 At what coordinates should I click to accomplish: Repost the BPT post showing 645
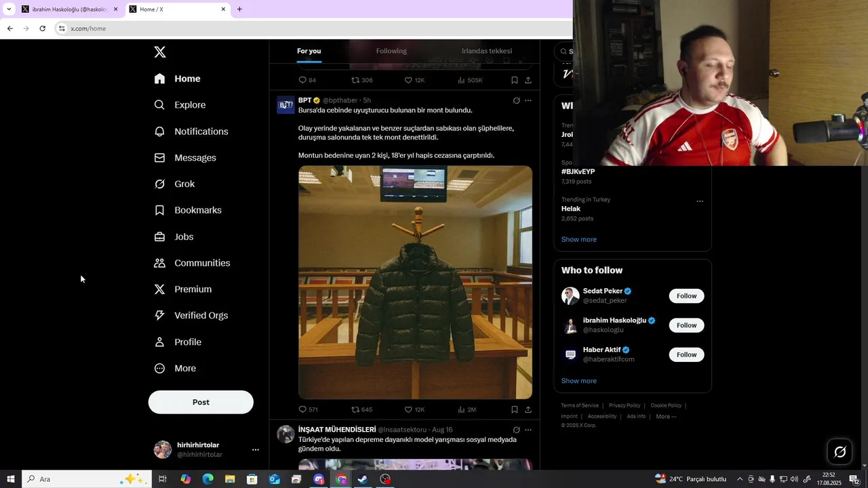pos(362,409)
